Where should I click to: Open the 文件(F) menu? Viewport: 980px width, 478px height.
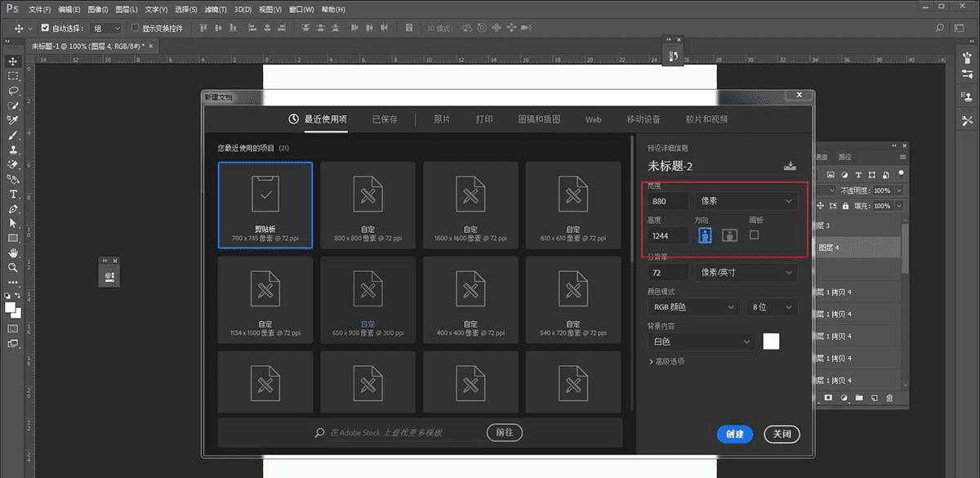(x=38, y=9)
